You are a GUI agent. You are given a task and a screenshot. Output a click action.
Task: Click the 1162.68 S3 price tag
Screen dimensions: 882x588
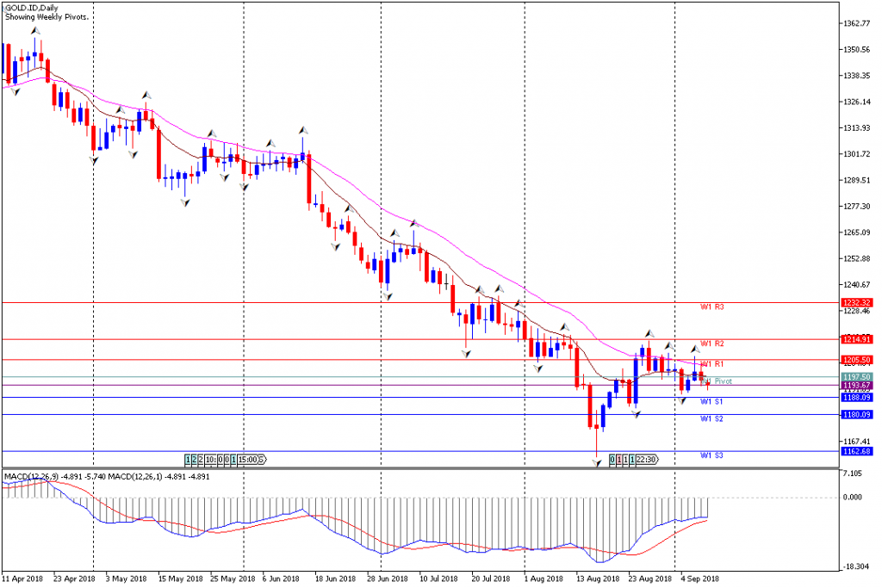click(x=856, y=451)
